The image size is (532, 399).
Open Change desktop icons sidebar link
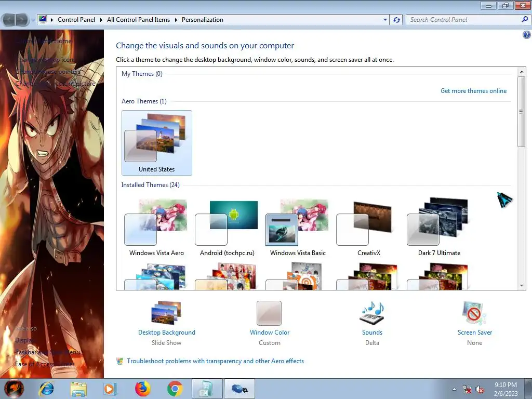point(46,60)
